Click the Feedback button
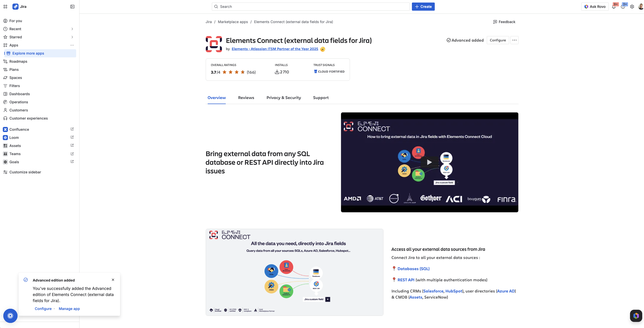Screen dimensions: 644x328 (x=504, y=22)
